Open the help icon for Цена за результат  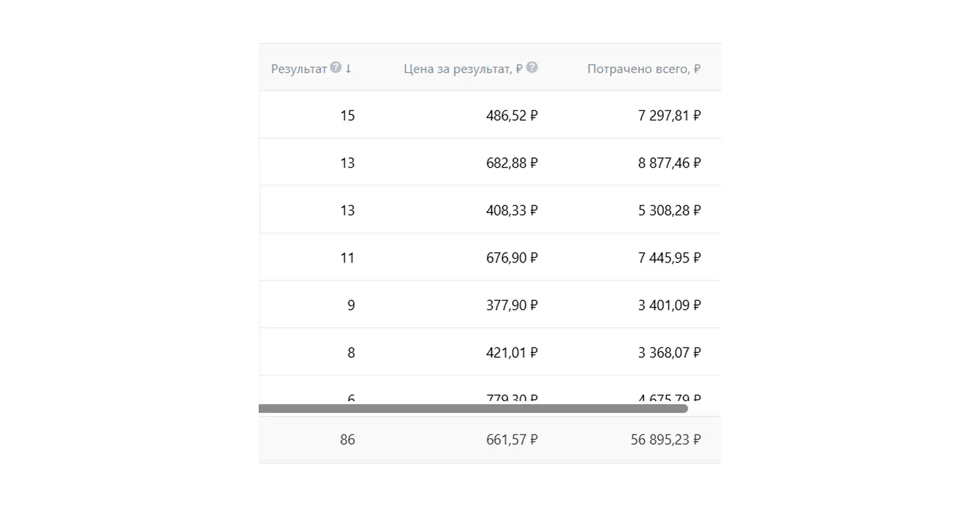[532, 67]
